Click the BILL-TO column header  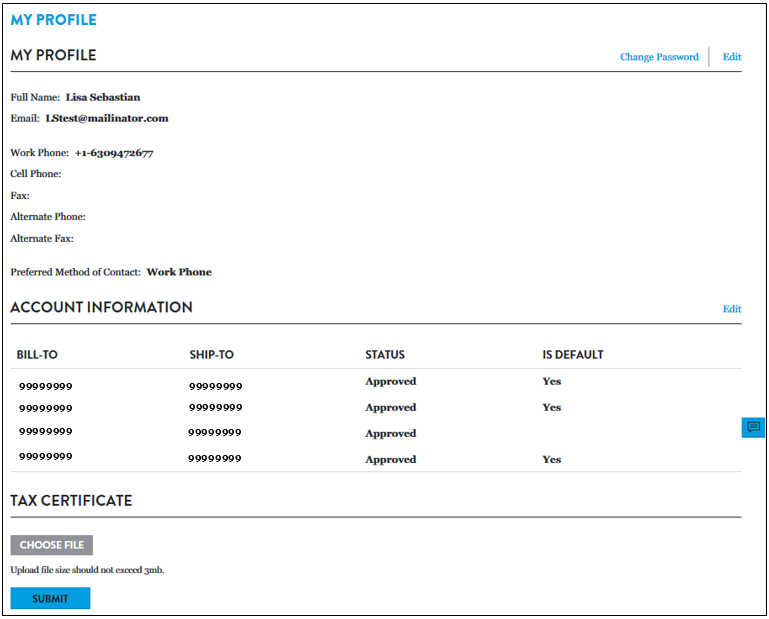click(37, 355)
